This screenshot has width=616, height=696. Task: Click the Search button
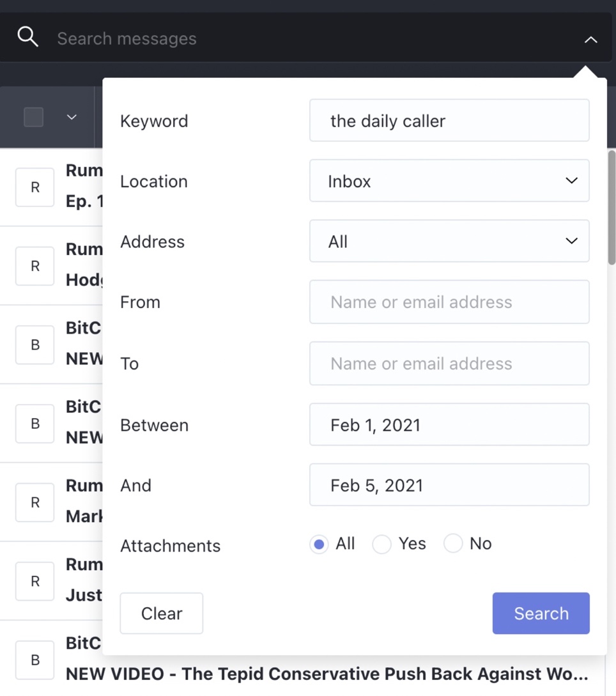point(541,613)
